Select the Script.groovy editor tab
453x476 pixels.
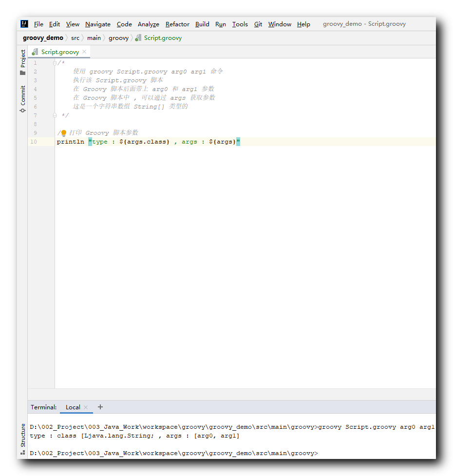59,52
